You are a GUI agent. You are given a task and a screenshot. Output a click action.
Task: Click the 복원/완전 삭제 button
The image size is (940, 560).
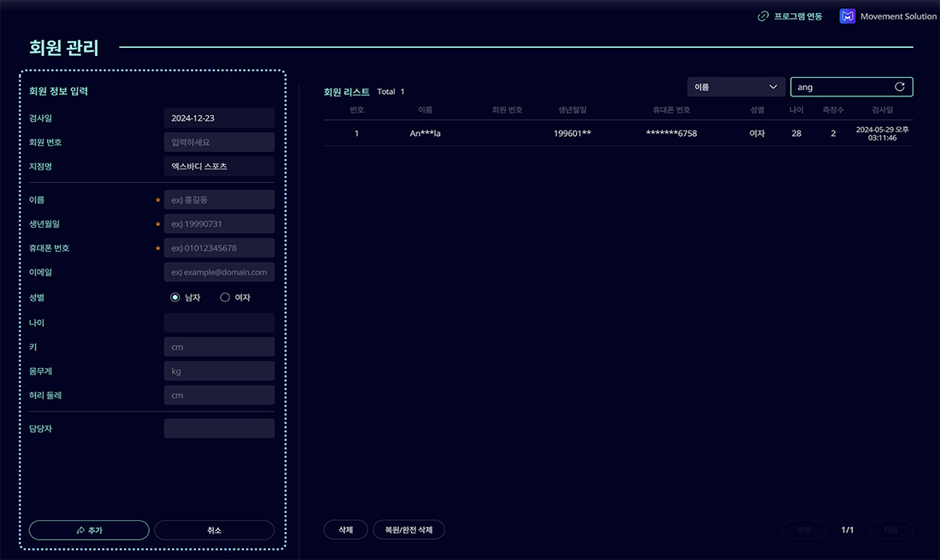[408, 530]
